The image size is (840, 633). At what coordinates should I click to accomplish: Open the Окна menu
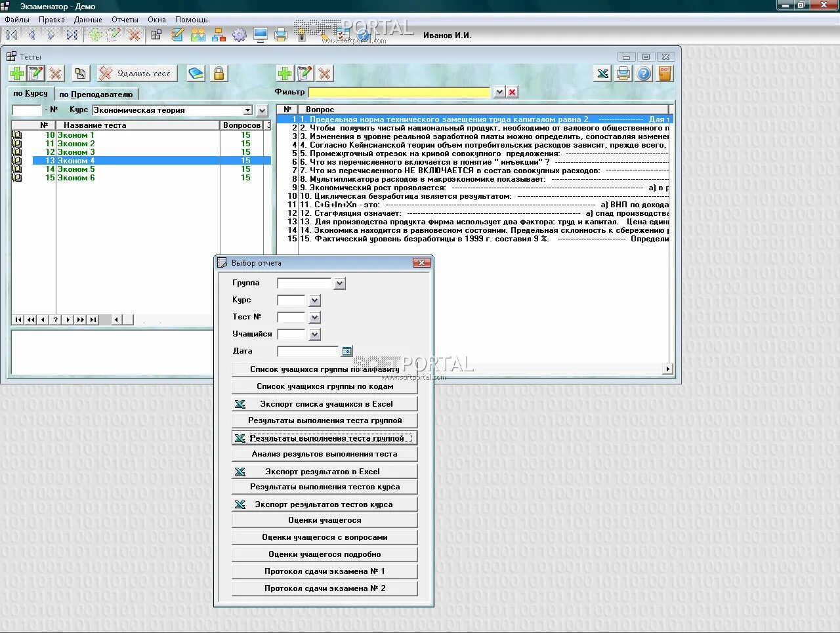[x=157, y=20]
